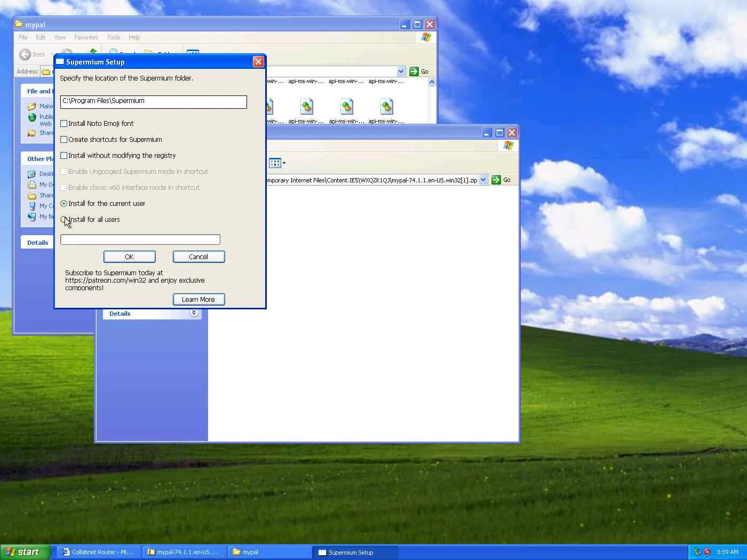Open the Start menu
The height and width of the screenshot is (560, 747).
26,552
